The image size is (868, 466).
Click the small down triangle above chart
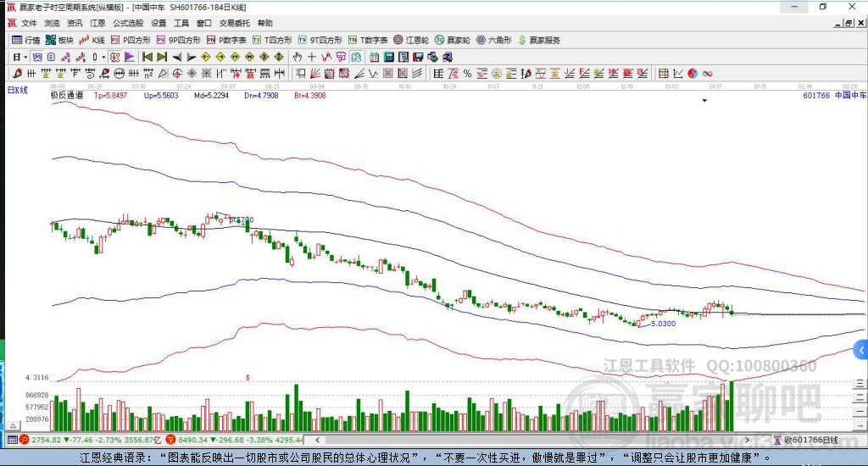(704, 101)
